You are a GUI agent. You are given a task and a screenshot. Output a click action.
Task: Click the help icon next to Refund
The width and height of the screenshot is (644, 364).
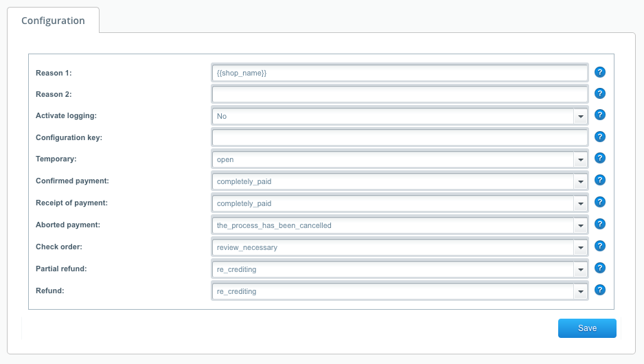pos(599,291)
